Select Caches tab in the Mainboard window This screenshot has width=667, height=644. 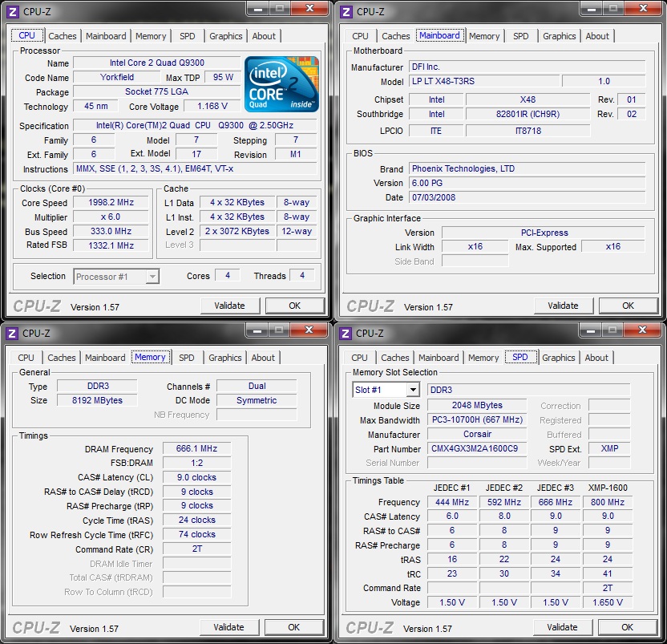[x=395, y=36]
